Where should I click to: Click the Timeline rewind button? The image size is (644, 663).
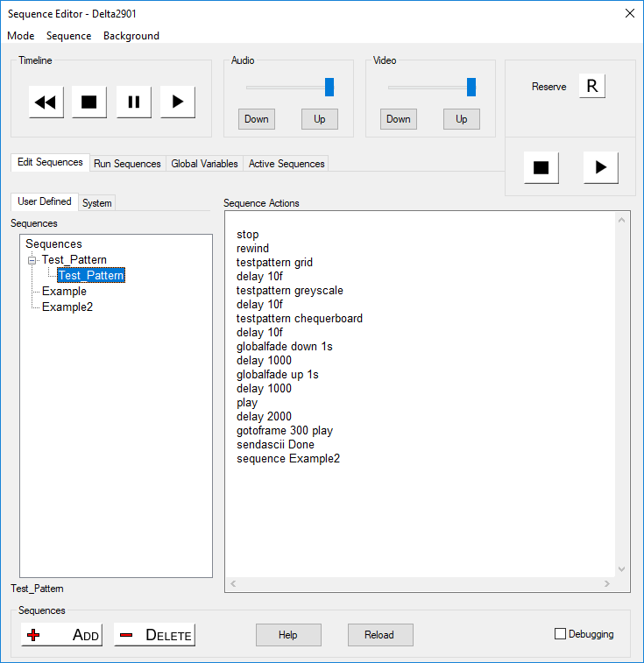46,102
